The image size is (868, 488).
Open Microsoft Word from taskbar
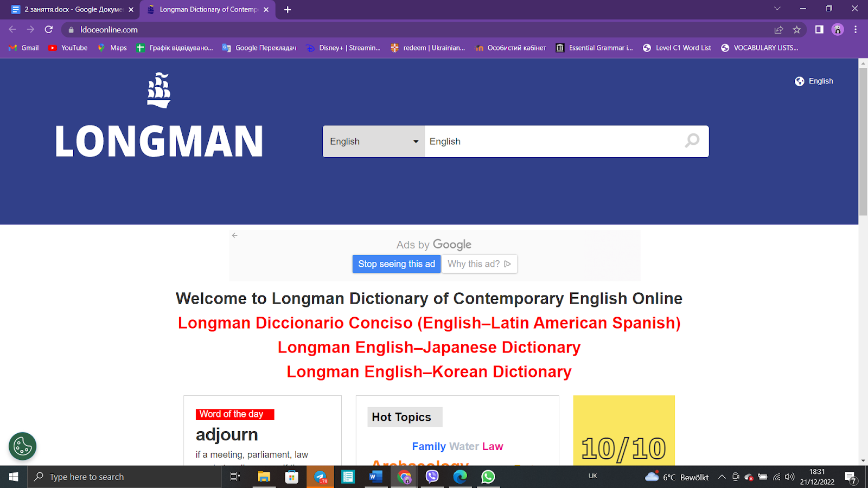click(x=375, y=477)
